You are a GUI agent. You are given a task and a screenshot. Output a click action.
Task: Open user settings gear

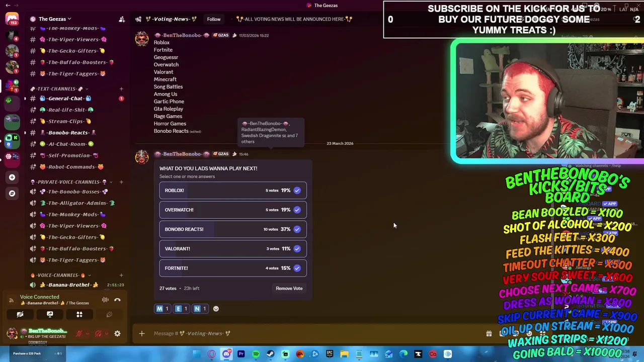[117, 333]
